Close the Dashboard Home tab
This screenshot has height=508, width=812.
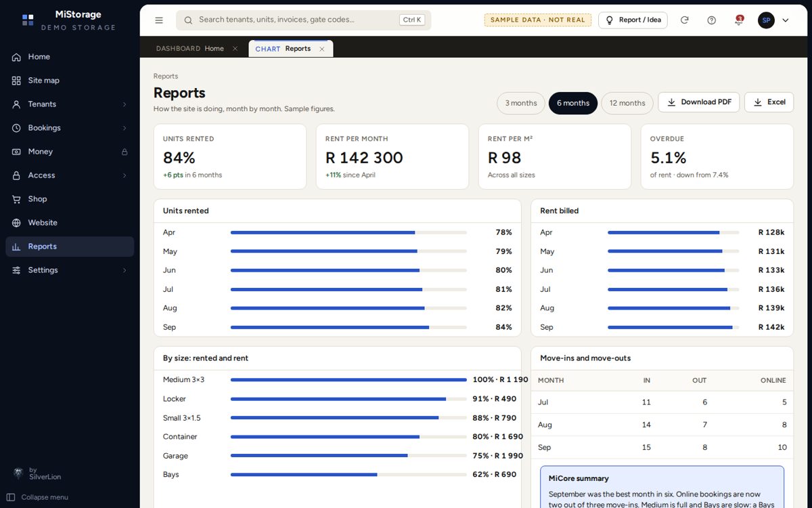pyautogui.click(x=235, y=49)
